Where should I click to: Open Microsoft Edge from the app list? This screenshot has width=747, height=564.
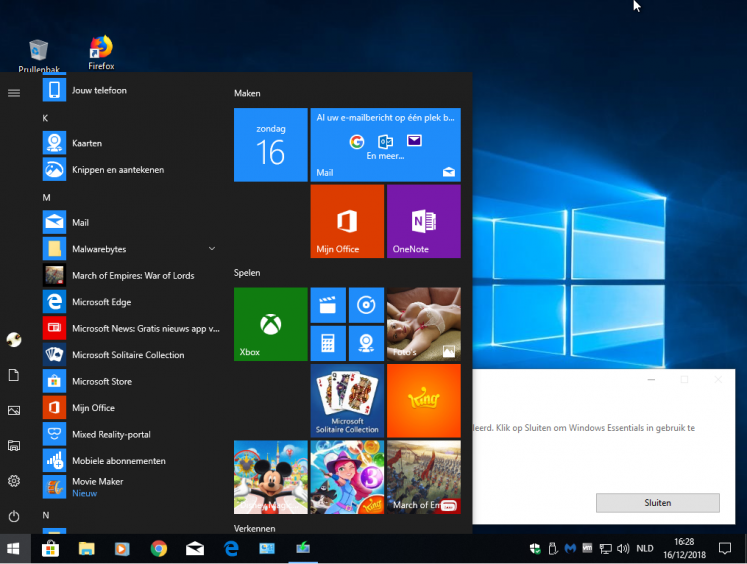tap(100, 302)
